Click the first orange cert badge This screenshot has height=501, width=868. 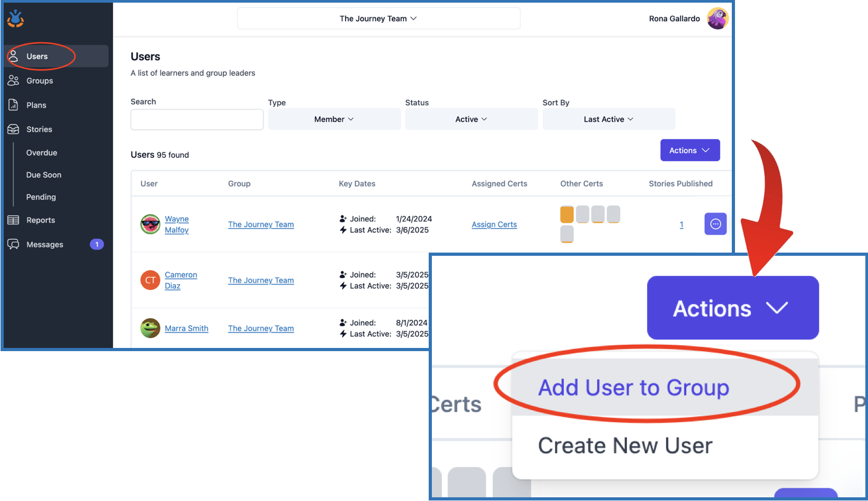tap(566, 214)
